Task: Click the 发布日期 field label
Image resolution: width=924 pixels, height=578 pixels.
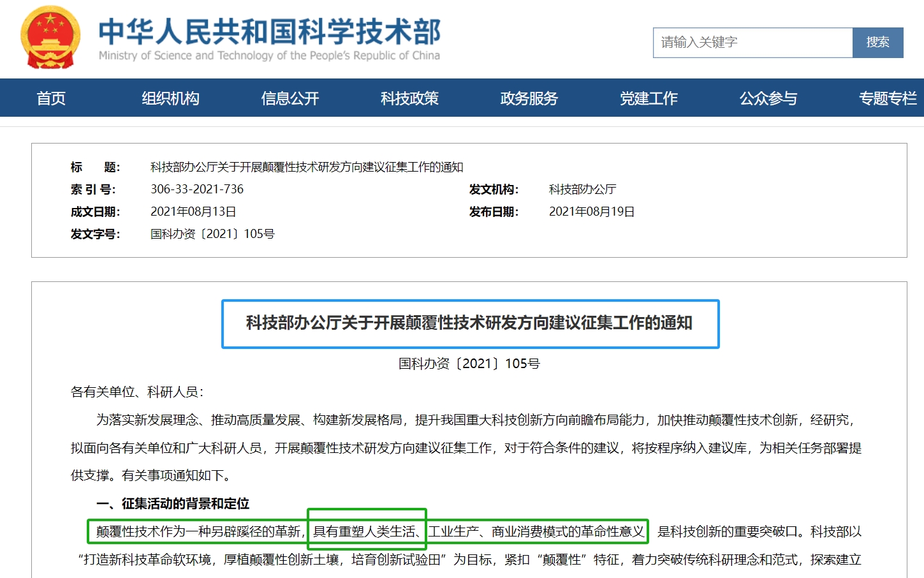Action: click(x=494, y=212)
